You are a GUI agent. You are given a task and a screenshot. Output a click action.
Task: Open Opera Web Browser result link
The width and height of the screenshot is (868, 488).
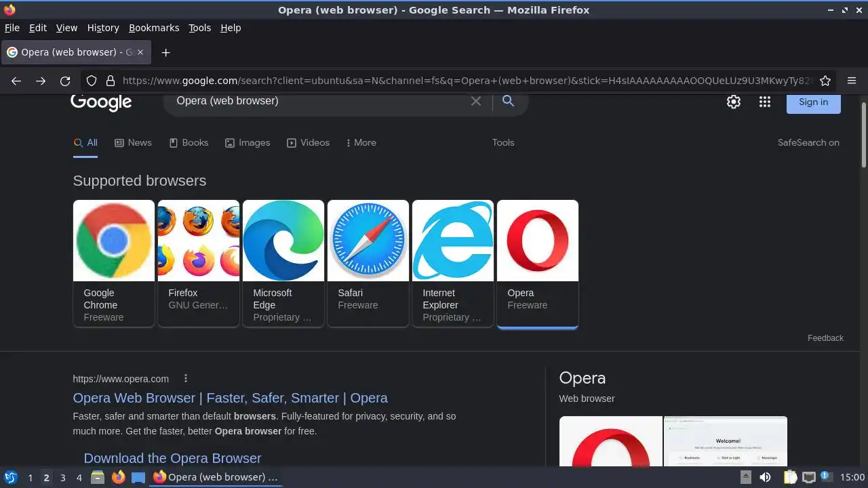231,398
